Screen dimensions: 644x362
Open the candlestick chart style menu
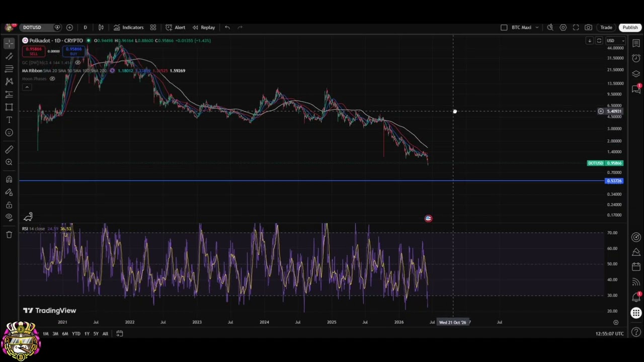click(x=101, y=28)
